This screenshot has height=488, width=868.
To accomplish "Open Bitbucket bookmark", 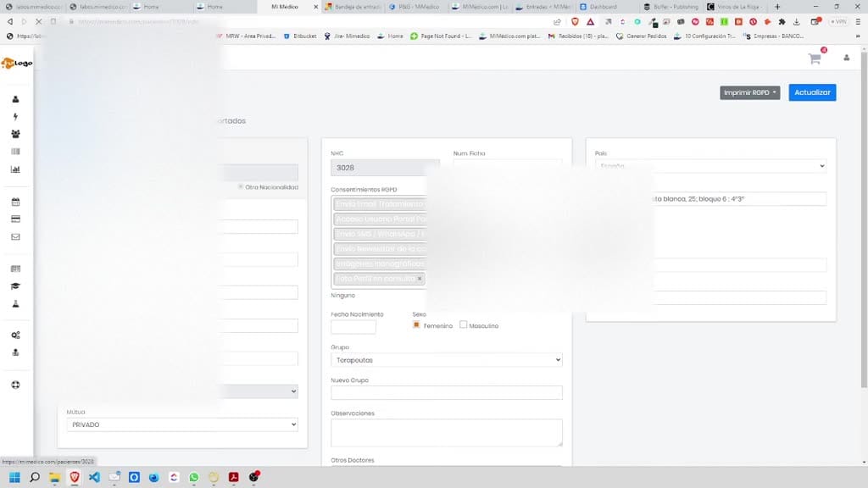I will [x=300, y=36].
